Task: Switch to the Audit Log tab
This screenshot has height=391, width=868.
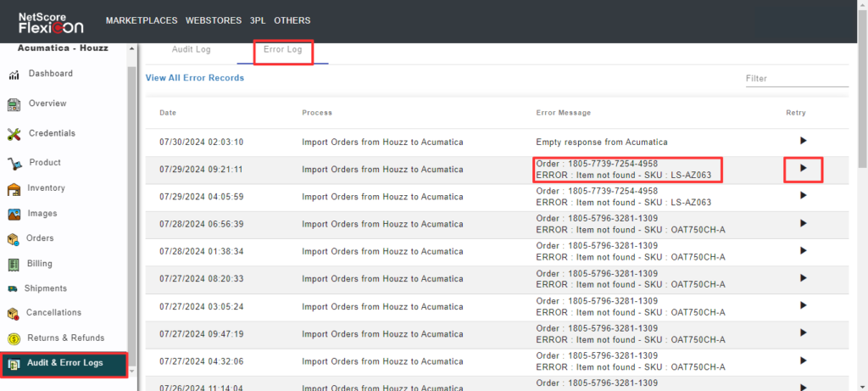Action: (x=191, y=50)
